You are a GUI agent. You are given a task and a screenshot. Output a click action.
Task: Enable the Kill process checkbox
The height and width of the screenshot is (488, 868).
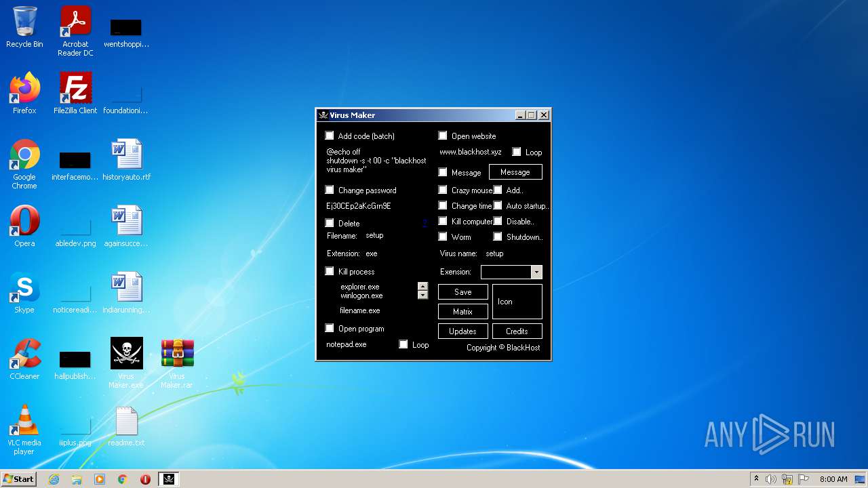(330, 271)
